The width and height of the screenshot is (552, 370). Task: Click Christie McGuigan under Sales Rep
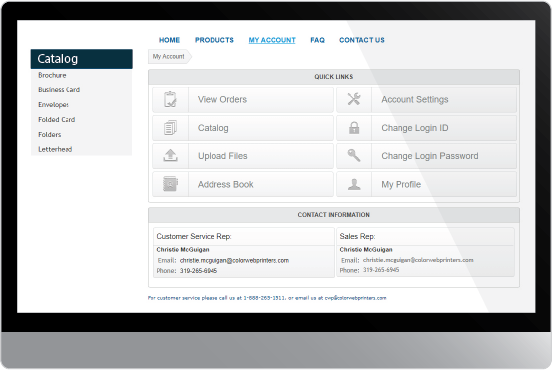pyautogui.click(x=366, y=250)
